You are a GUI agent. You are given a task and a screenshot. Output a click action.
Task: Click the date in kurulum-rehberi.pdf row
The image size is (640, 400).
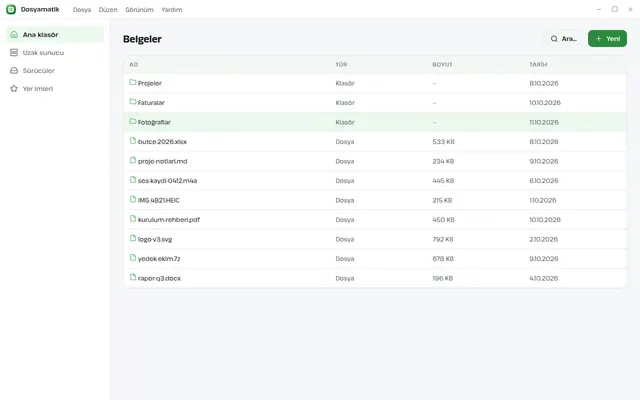pos(545,220)
